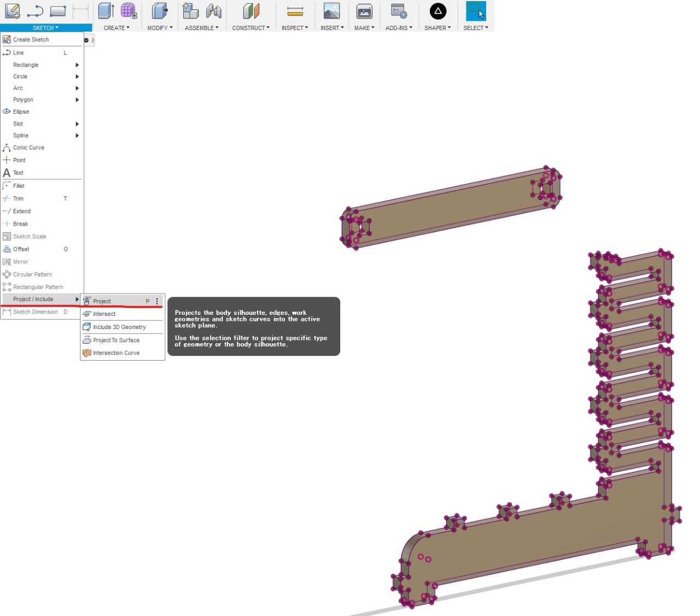Expand the Circle submenu arrow
Screen dimensions: 700x616
tap(77, 77)
